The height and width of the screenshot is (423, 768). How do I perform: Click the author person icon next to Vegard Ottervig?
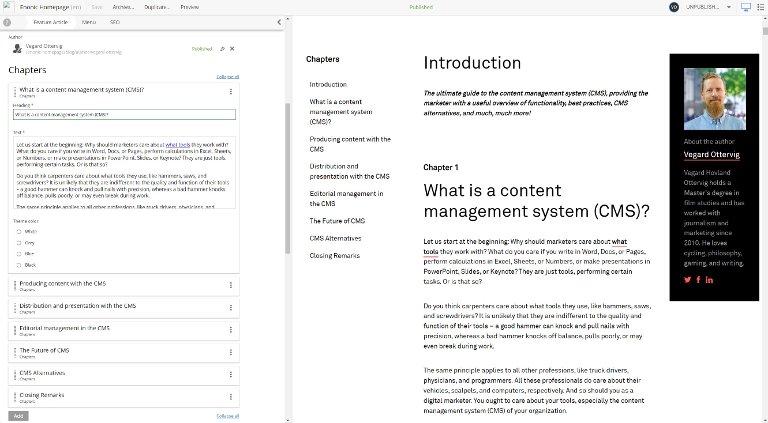[17, 48]
